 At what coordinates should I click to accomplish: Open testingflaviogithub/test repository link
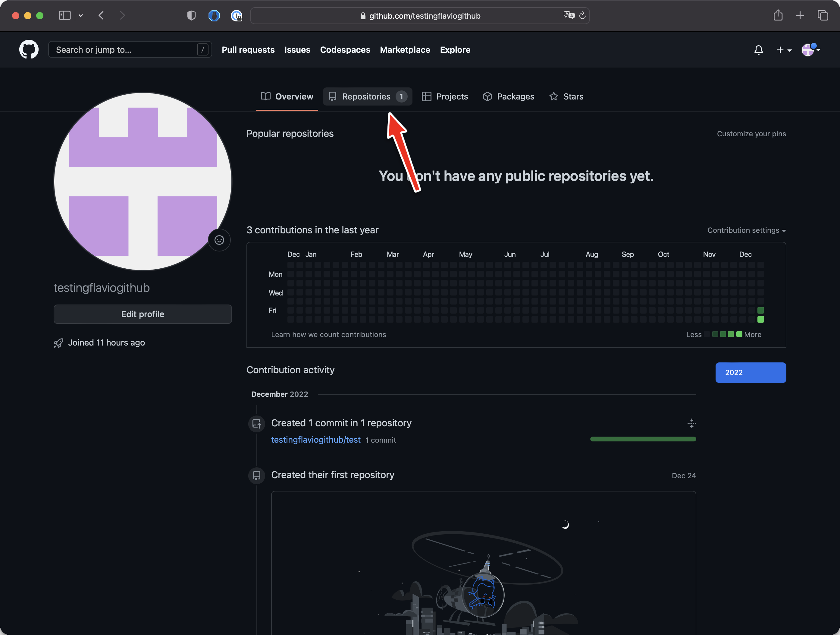pyautogui.click(x=315, y=440)
